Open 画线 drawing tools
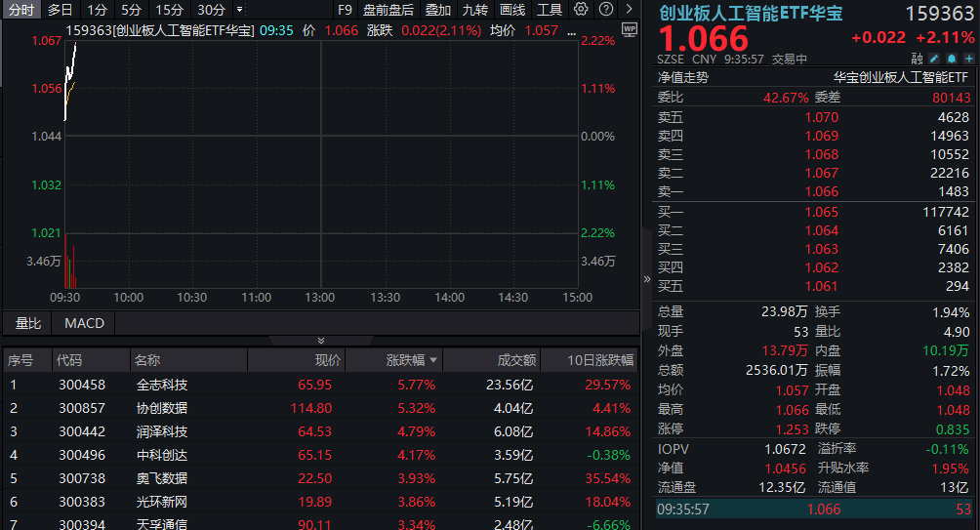The height and width of the screenshot is (530, 980). (x=512, y=10)
